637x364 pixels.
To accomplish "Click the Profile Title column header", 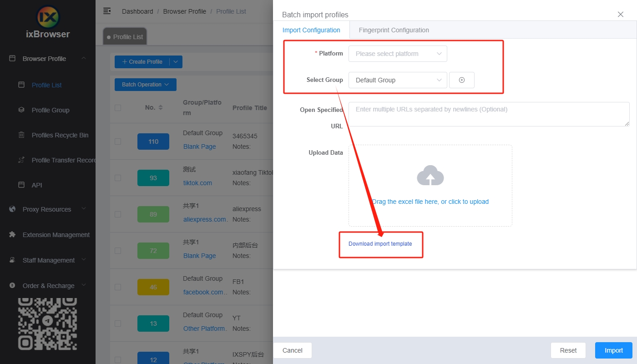I will click(250, 108).
